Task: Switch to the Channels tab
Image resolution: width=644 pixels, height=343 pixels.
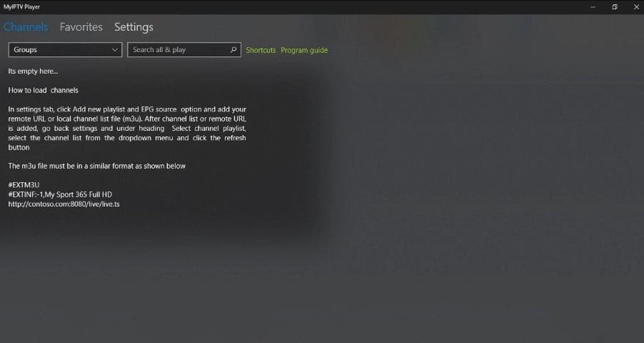Action: (26, 27)
